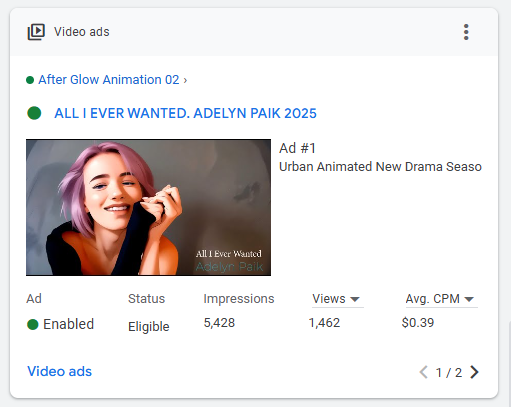Click the 1 / 2 page indicator
This screenshot has height=407, width=511.
click(449, 373)
